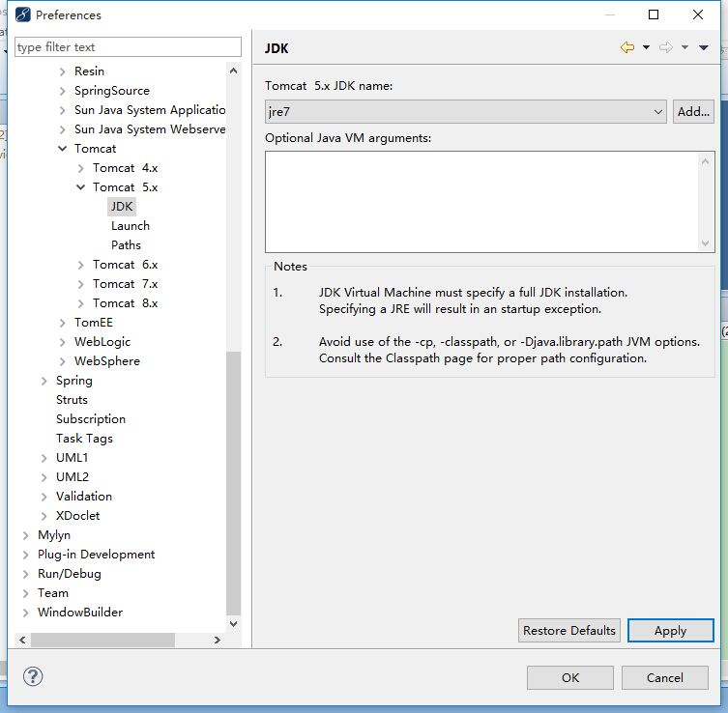This screenshot has height=713, width=728.
Task: Expand the Resin tree node
Action: point(62,71)
